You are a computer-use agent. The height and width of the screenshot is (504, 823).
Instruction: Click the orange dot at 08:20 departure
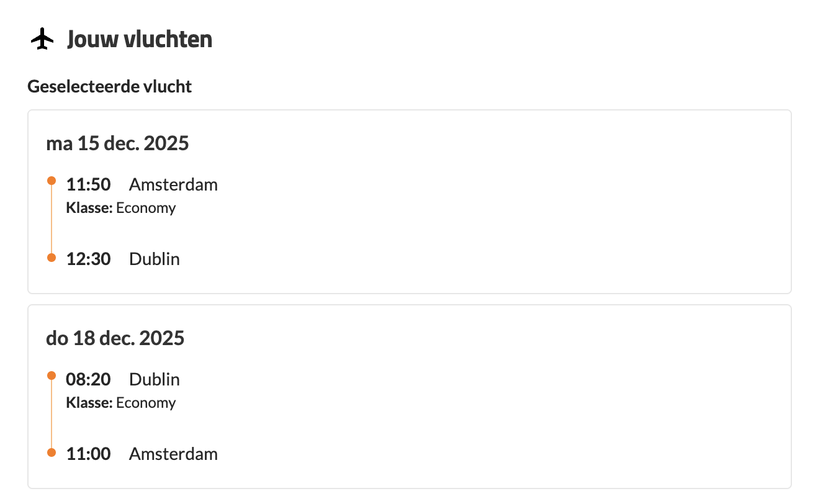coord(52,376)
